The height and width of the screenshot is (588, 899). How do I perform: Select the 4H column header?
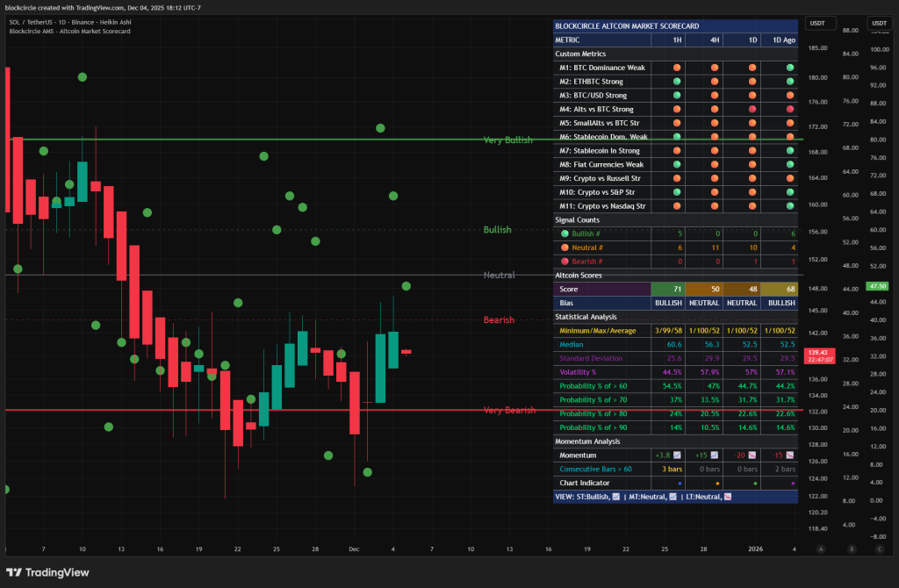tap(716, 39)
